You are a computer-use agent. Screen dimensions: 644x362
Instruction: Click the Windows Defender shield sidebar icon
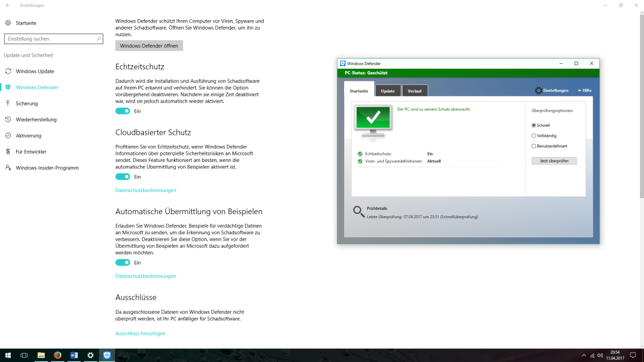point(8,87)
